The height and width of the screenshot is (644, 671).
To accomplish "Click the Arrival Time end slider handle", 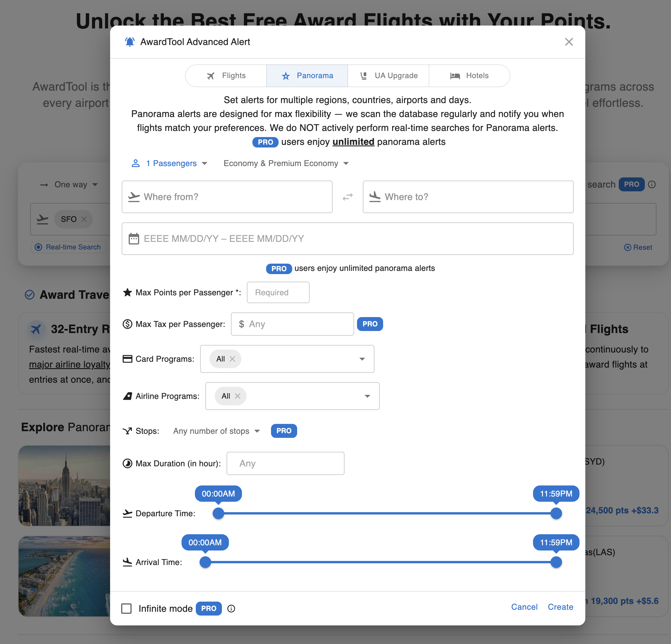I will pyautogui.click(x=556, y=562).
